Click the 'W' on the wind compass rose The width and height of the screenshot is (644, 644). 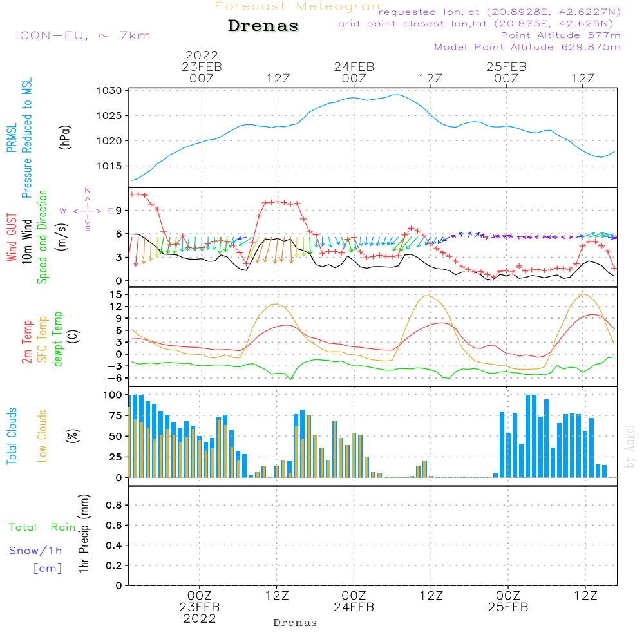pos(63,211)
